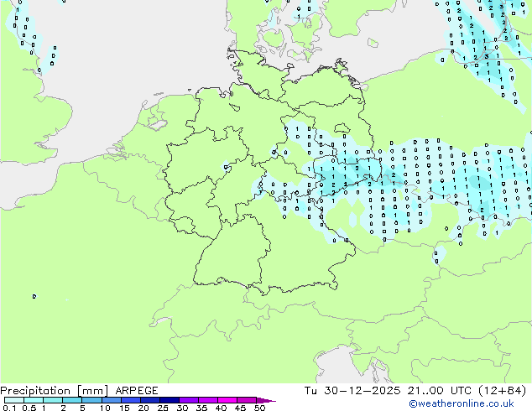The width and height of the screenshot is (532, 411).
Task: Select the legend swatch between 5 and 10
Action: click(91, 400)
